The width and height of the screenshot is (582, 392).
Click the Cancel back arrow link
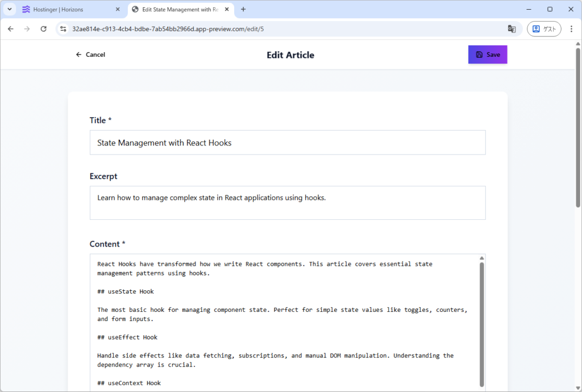(90, 55)
